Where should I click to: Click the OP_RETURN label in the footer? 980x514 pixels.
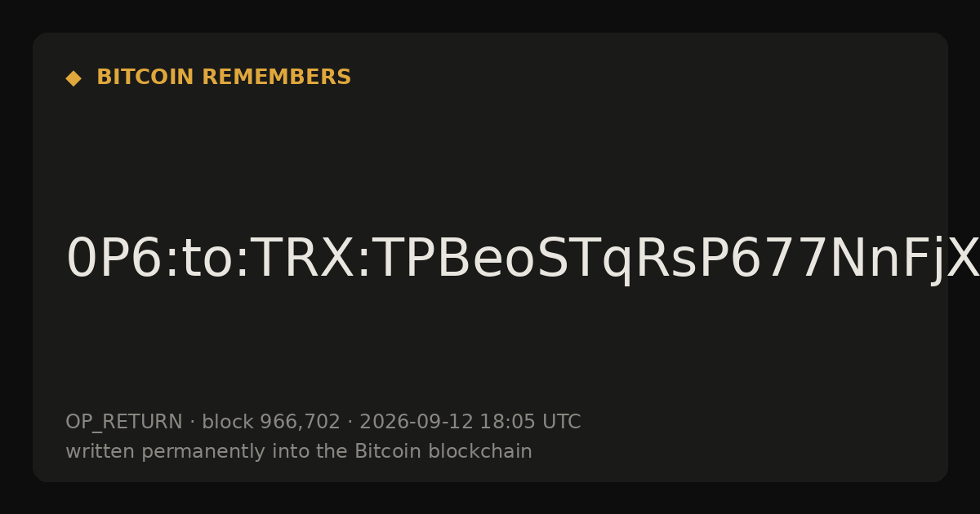coord(124,423)
